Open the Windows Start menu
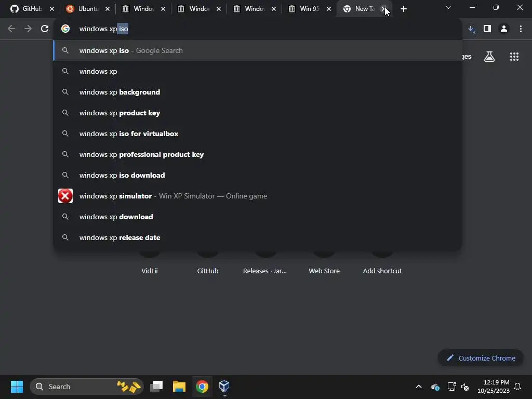 pos(17,387)
